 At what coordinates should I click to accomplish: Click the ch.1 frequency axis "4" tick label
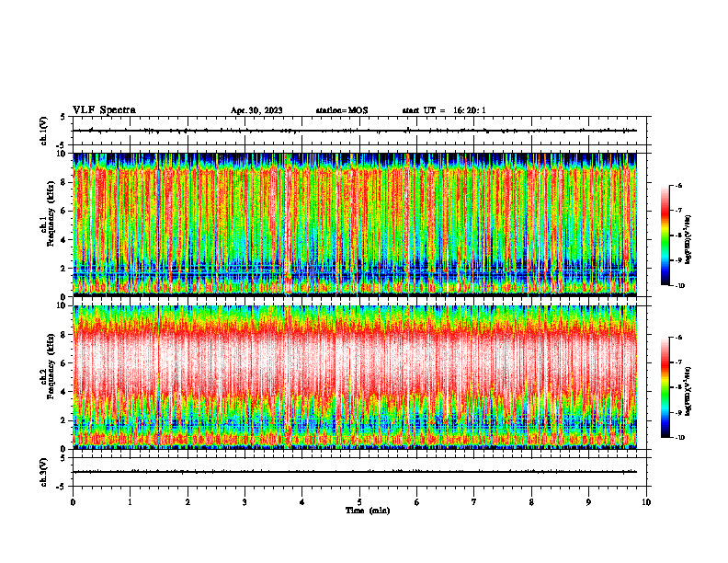click(64, 240)
